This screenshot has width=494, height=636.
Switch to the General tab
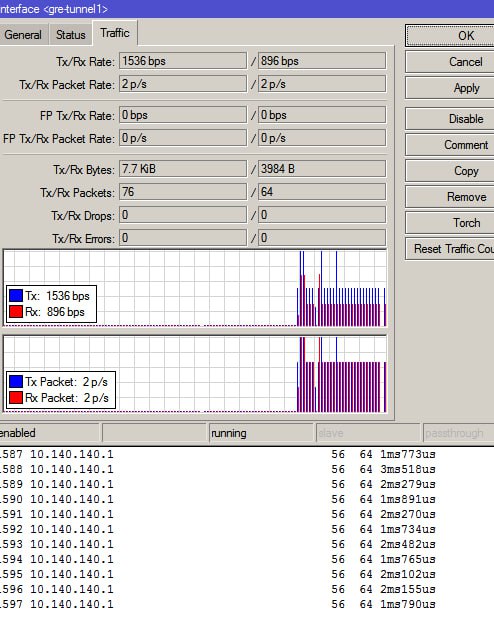[24, 35]
